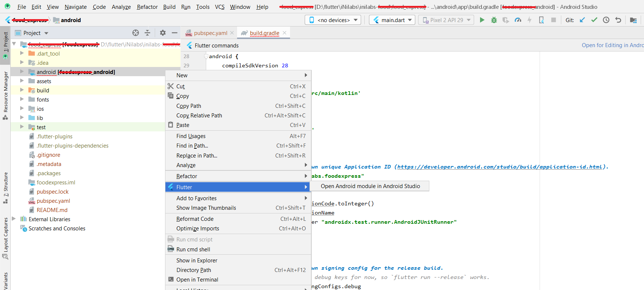Hide the Project panel with minus icon
This screenshot has width=644, height=290.
pyautogui.click(x=175, y=33)
